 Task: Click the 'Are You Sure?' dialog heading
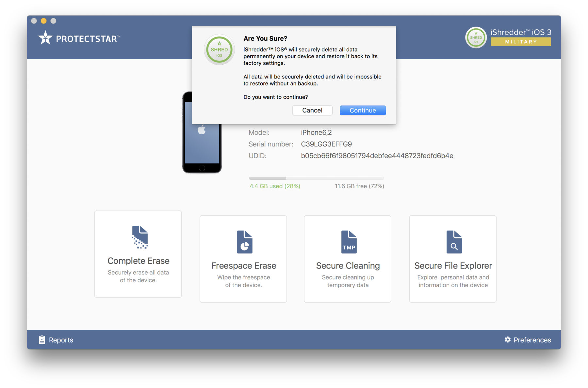tap(265, 39)
